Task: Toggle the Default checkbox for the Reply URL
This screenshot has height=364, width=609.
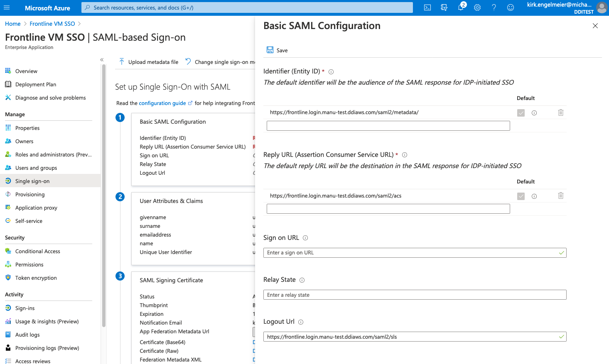Action: click(521, 195)
